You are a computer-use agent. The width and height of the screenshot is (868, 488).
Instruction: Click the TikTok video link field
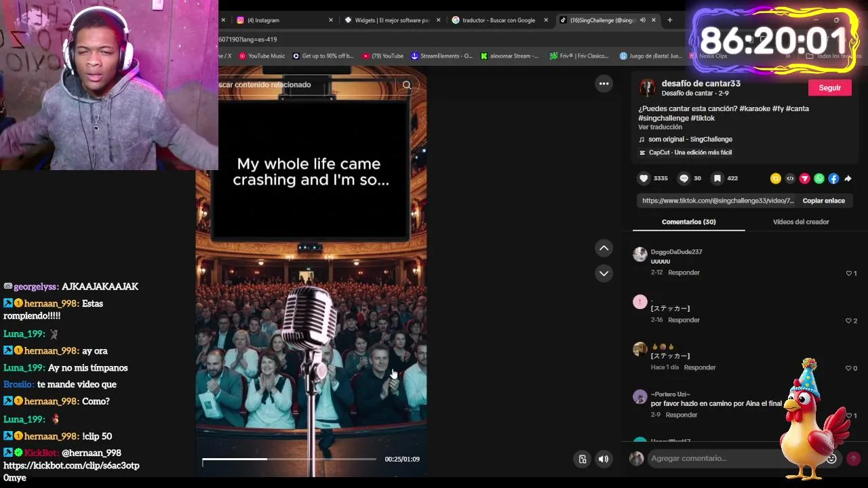point(717,201)
